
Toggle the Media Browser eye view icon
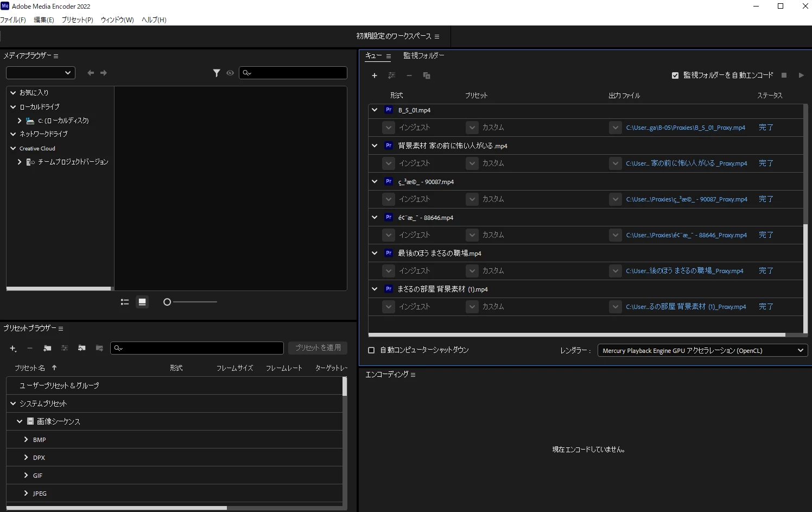pyautogui.click(x=230, y=73)
